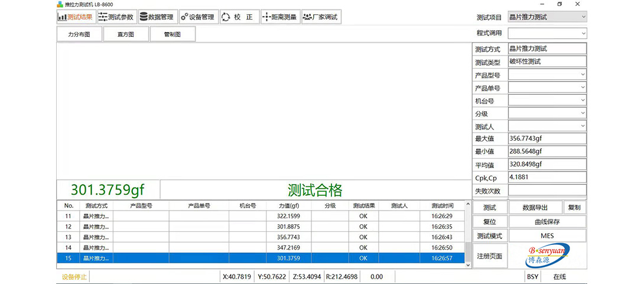Open 测试参数 settings list icon

[x=103, y=17]
